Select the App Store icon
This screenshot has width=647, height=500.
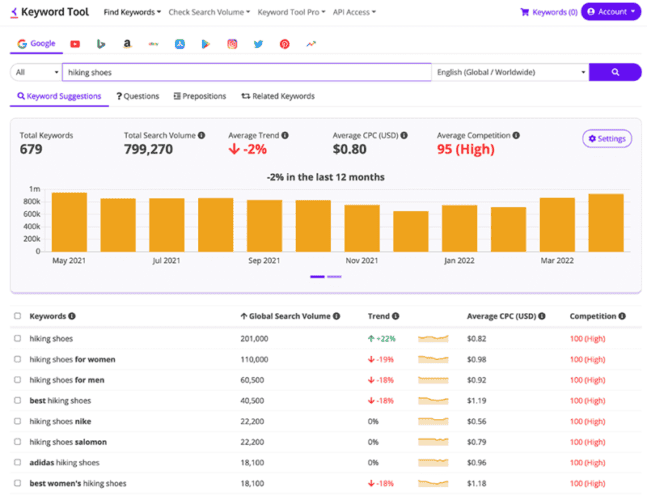pos(180,45)
